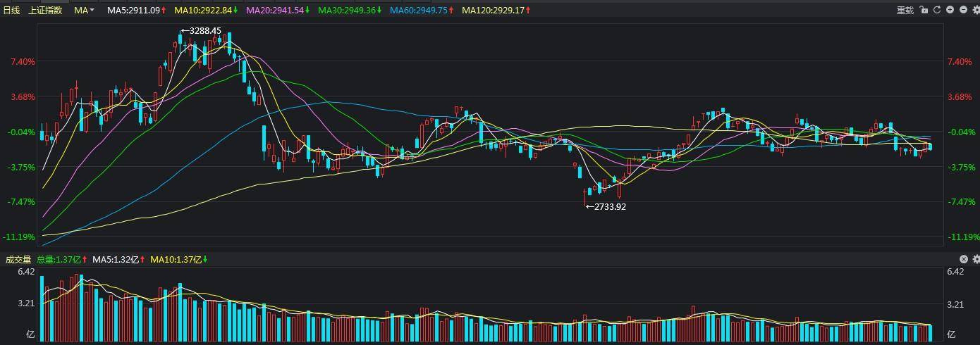Click the 重载 reload button

(x=905, y=10)
